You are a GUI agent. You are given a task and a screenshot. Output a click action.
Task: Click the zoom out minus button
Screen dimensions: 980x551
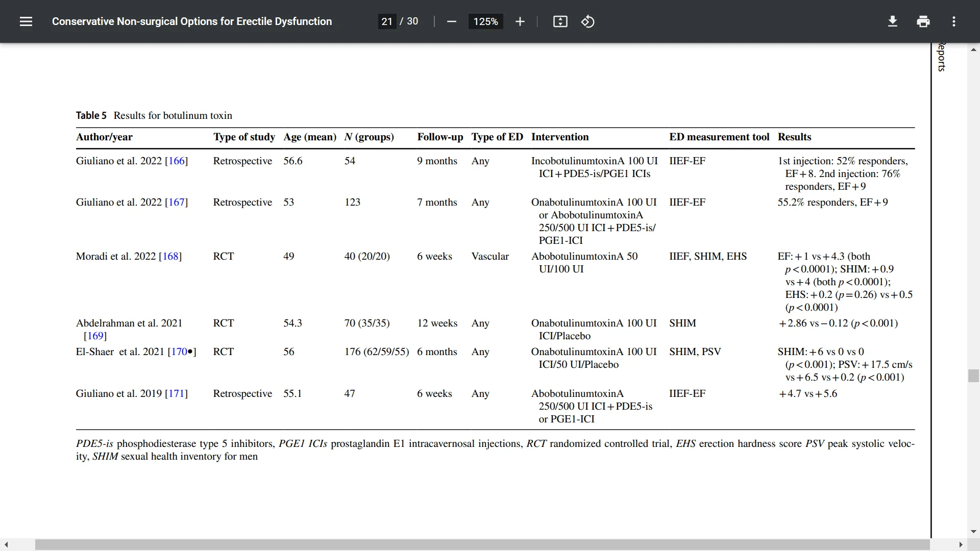[451, 21]
